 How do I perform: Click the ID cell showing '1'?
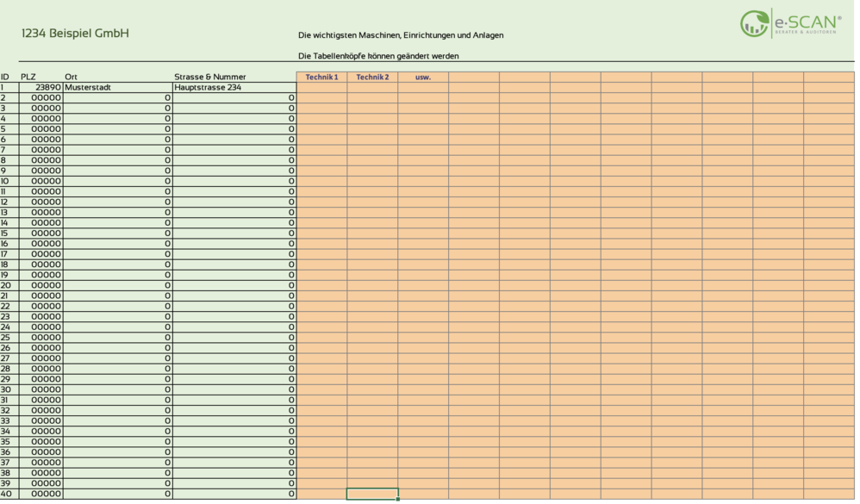(x=9, y=87)
